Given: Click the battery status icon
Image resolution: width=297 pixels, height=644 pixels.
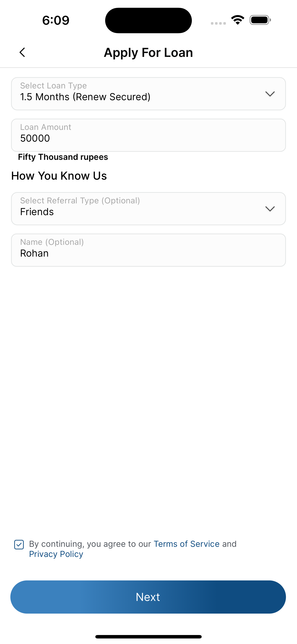Looking at the screenshot, I should click(x=260, y=20).
